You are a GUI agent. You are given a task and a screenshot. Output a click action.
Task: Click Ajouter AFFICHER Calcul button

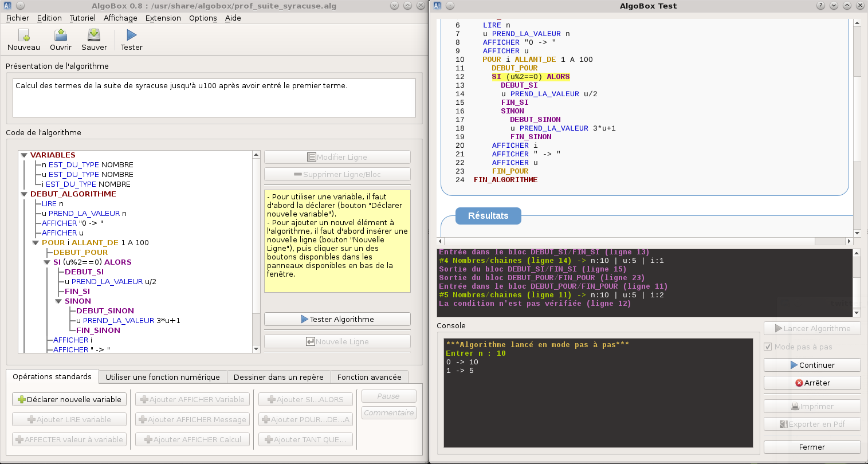193,439
